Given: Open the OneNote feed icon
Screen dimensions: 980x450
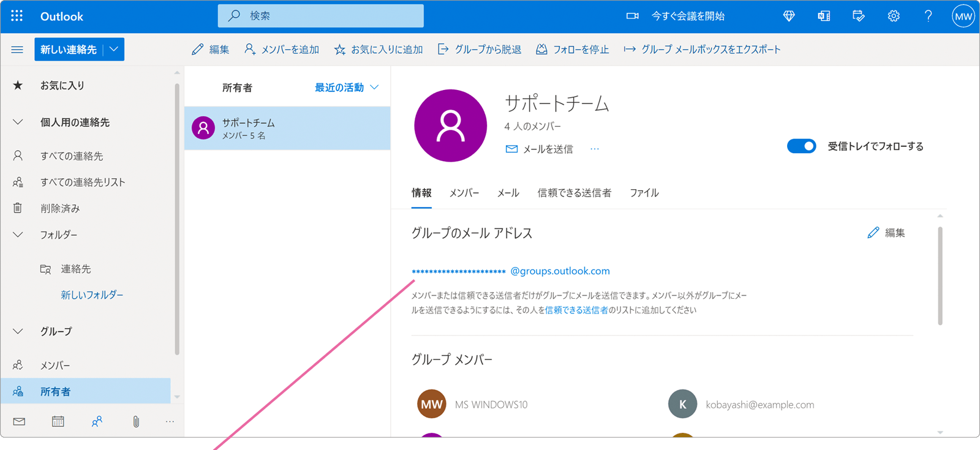Looking at the screenshot, I should pyautogui.click(x=824, y=17).
